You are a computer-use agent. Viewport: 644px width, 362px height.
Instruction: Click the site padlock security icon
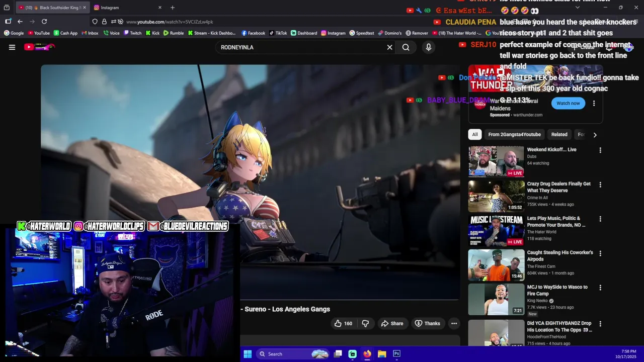pos(104,22)
